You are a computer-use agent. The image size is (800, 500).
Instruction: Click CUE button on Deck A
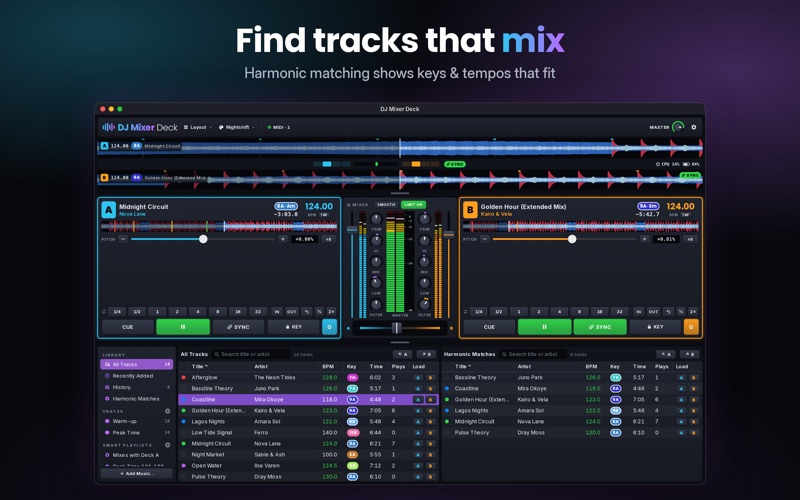[x=128, y=327]
